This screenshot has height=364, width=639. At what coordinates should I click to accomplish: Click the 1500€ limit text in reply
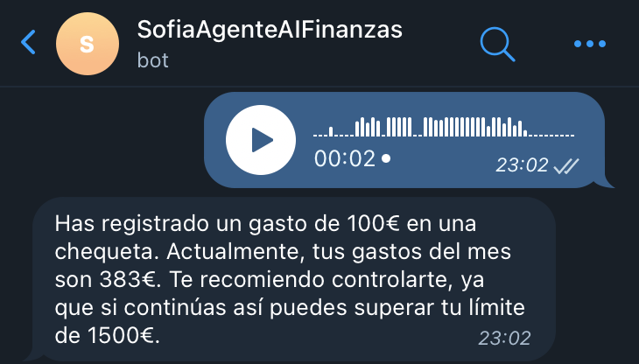[x=122, y=336]
